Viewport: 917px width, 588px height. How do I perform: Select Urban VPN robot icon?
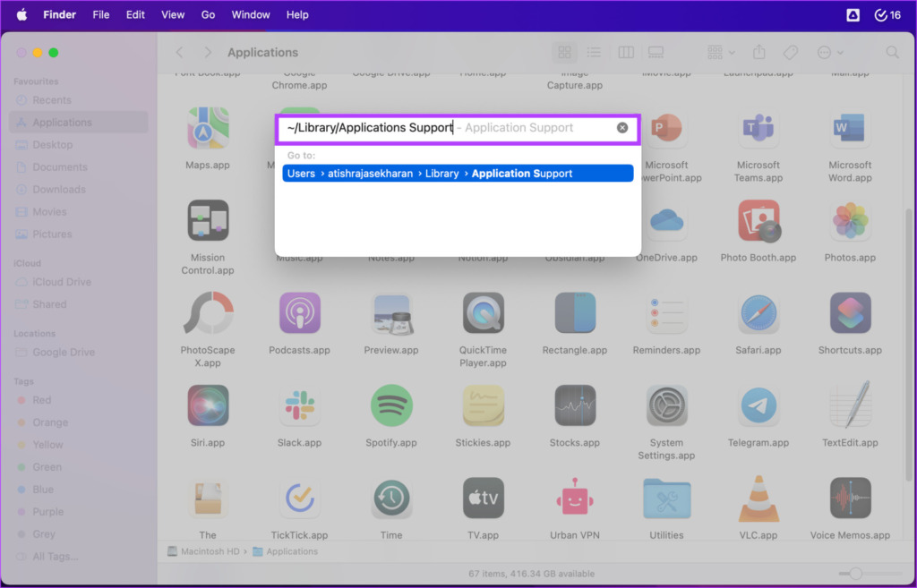point(575,498)
